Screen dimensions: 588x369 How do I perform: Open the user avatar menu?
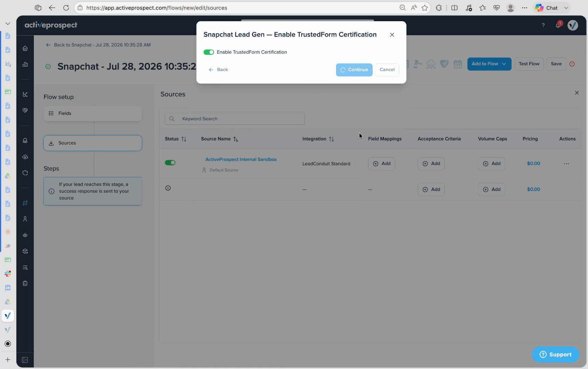click(x=573, y=25)
